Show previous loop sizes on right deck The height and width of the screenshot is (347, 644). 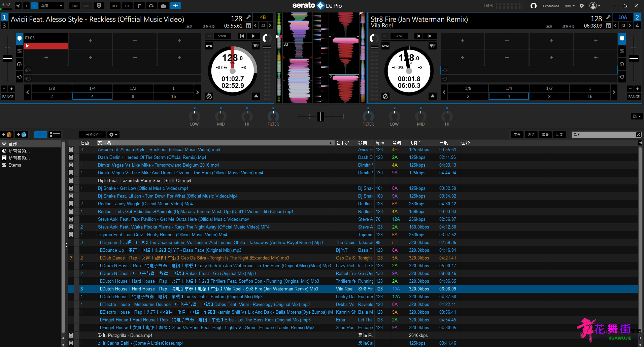tap(444, 92)
